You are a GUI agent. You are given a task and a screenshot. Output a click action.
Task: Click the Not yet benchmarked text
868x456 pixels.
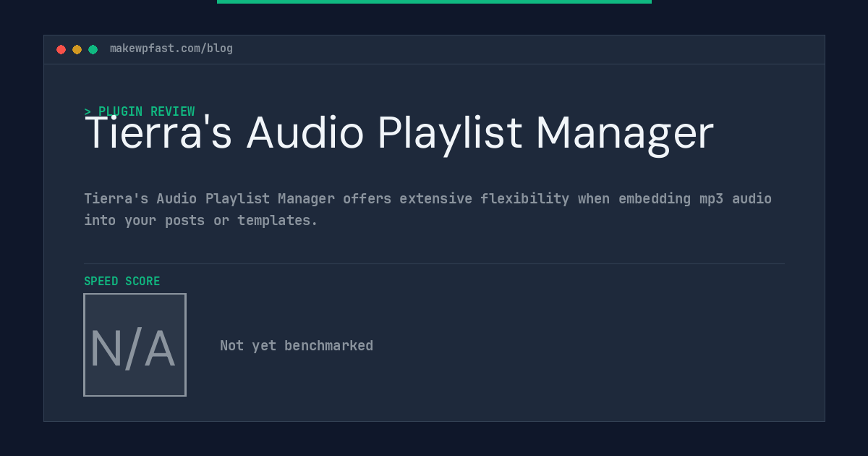point(297,345)
